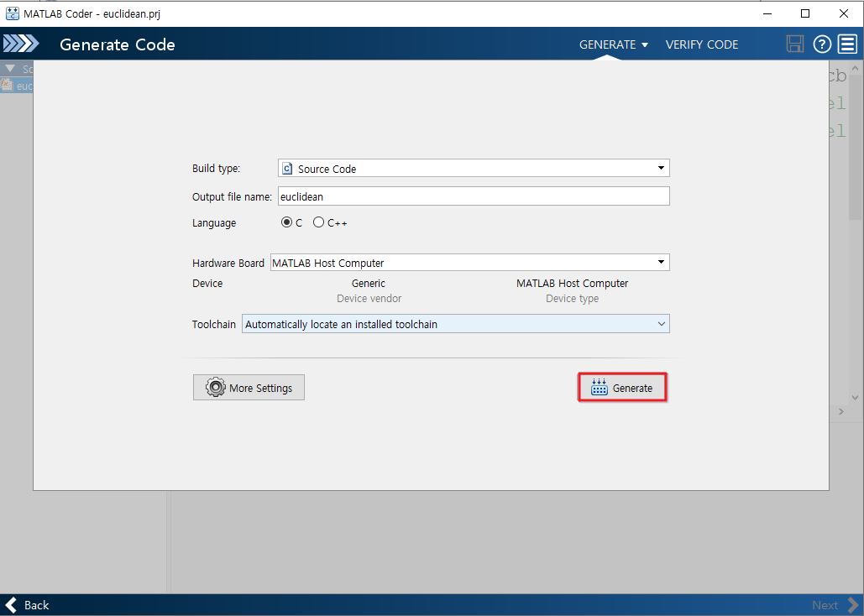Click the MATLAB Host Computer device type text
This screenshot has height=616, width=864.
[572, 283]
